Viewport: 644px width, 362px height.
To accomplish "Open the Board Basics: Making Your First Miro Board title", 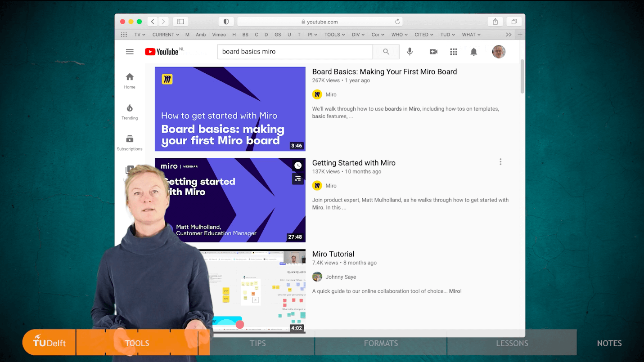I will tap(384, 72).
